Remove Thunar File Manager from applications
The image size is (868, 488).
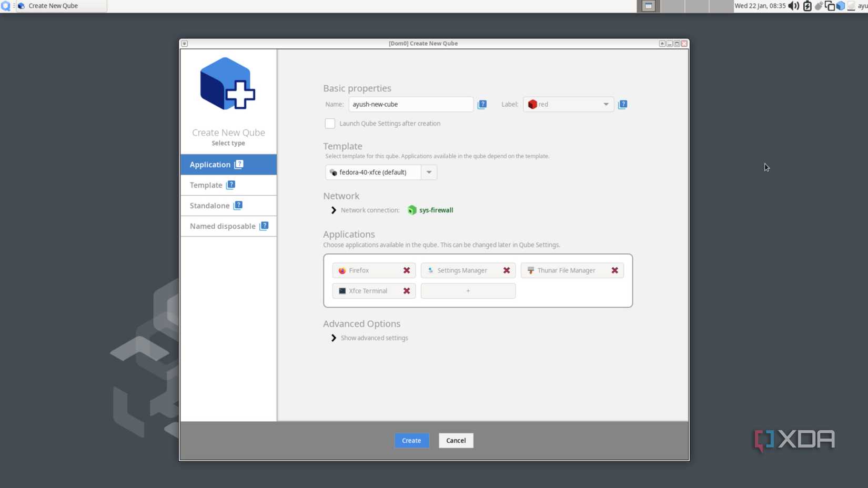click(x=614, y=270)
